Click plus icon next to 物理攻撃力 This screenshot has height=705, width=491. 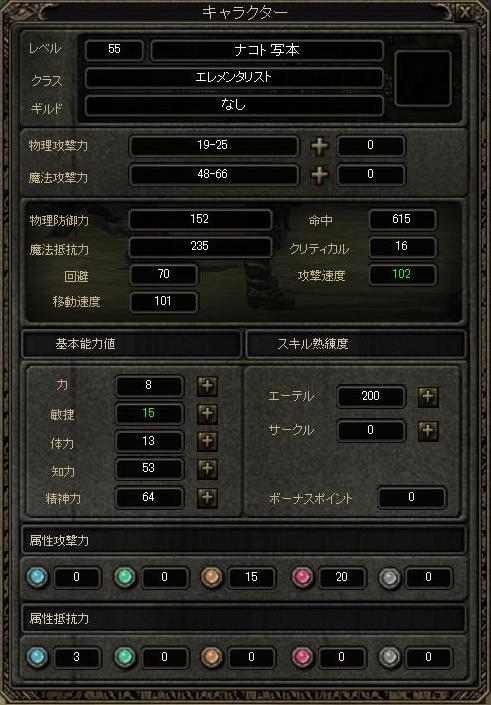click(x=320, y=147)
